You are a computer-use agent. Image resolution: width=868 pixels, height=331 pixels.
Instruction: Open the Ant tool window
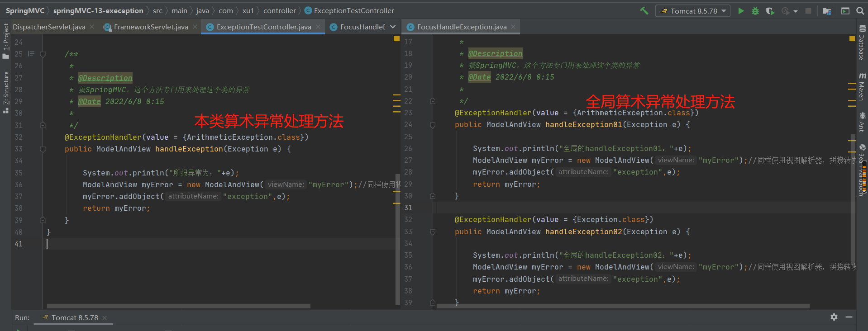click(x=862, y=122)
